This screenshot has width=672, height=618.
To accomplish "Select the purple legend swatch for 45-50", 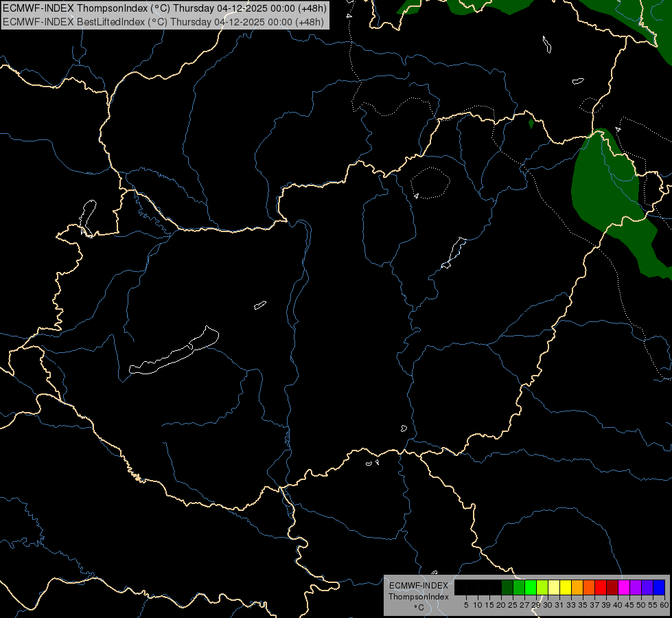I will coord(636,587).
